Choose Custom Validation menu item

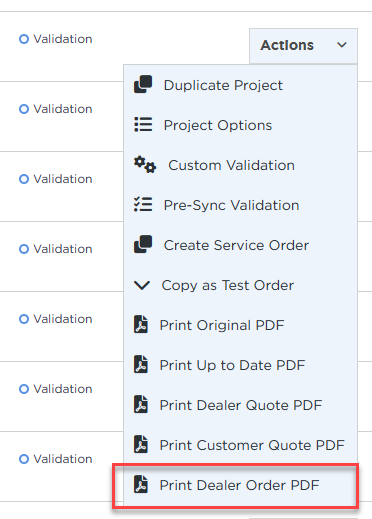240,165
